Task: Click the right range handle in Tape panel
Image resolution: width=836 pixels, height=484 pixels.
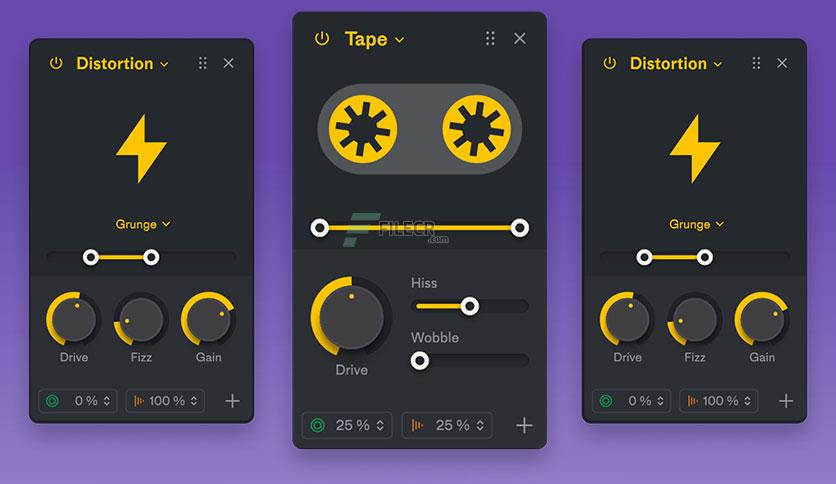Action: pos(520,228)
